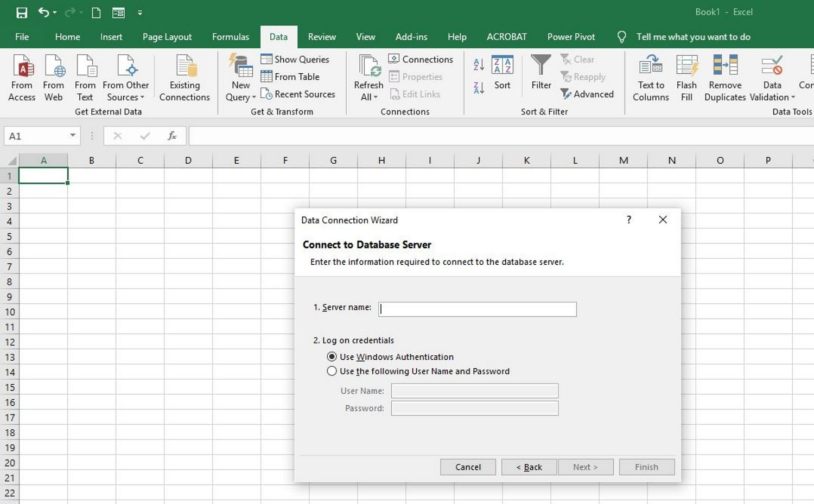
Task: Choose Use the following User Name and Password
Action: pyautogui.click(x=332, y=371)
